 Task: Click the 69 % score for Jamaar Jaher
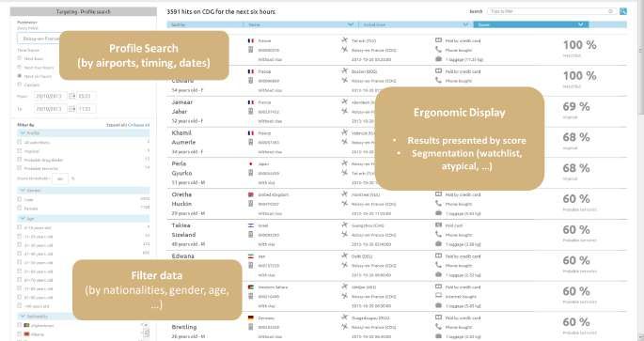[x=576, y=107]
